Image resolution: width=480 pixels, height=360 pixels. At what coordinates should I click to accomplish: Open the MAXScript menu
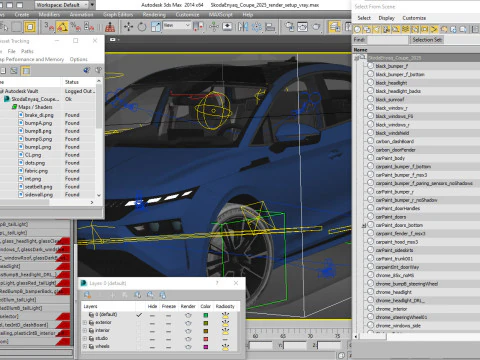click(221, 15)
